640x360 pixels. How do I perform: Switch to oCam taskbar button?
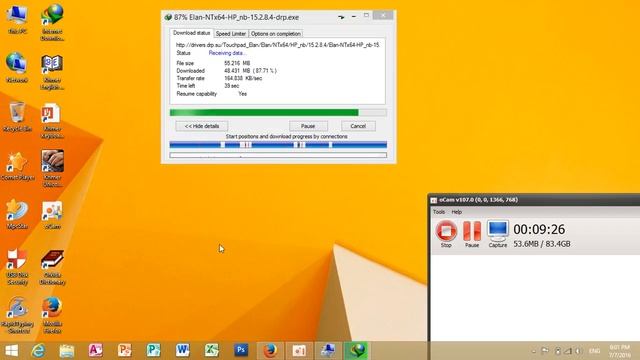coord(299,351)
